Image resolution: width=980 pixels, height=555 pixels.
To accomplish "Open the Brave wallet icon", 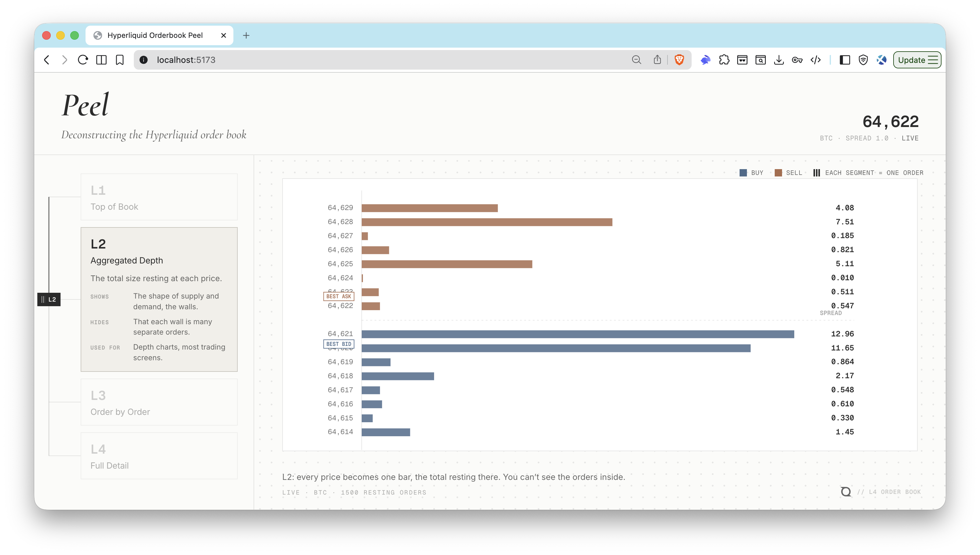I will tap(742, 60).
